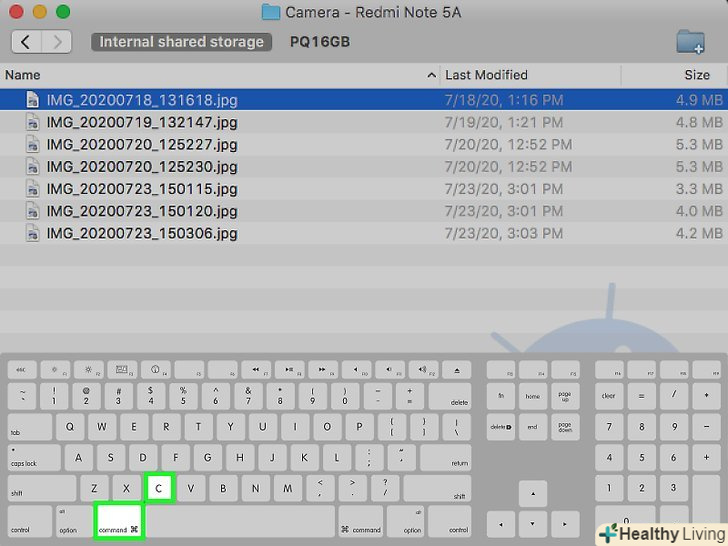Sort files by the Name column header
The height and width of the screenshot is (546, 728).
23,75
